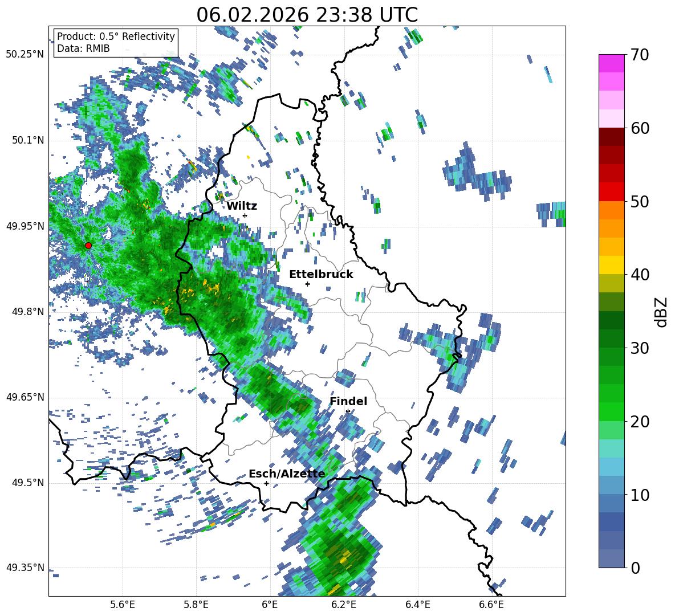Click the yellow colorbar swatch at 40
675x616 pixels.
[x=611, y=265]
